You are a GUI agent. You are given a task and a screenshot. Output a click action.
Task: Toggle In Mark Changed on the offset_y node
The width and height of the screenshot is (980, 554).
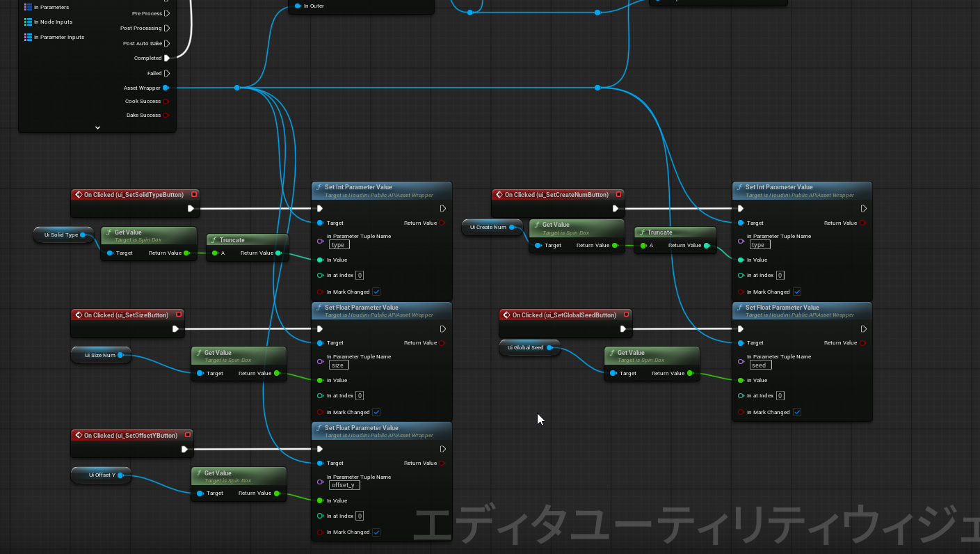click(x=376, y=532)
